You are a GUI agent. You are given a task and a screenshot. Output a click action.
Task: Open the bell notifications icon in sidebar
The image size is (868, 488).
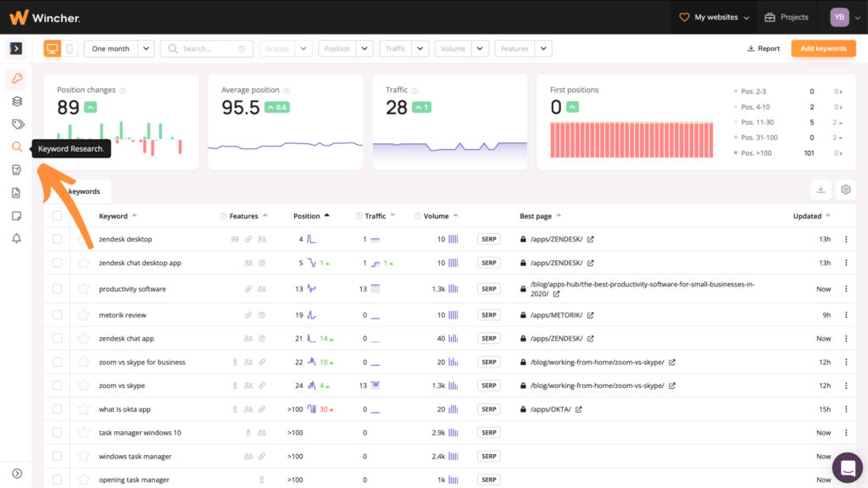point(17,238)
